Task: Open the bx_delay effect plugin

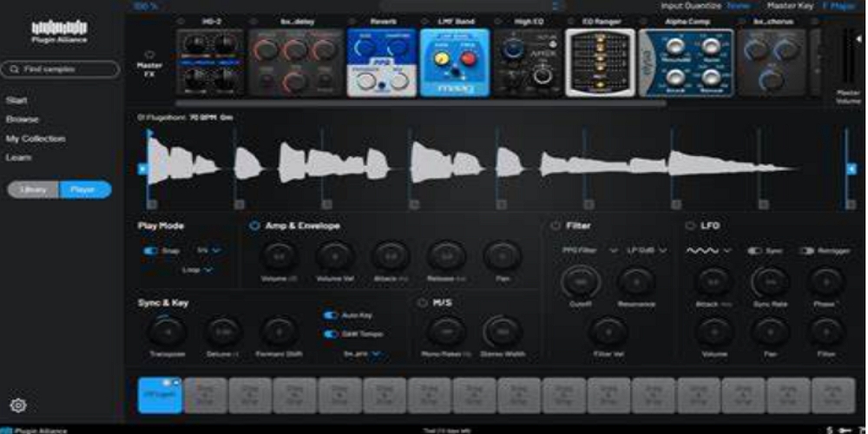Action: point(296,62)
